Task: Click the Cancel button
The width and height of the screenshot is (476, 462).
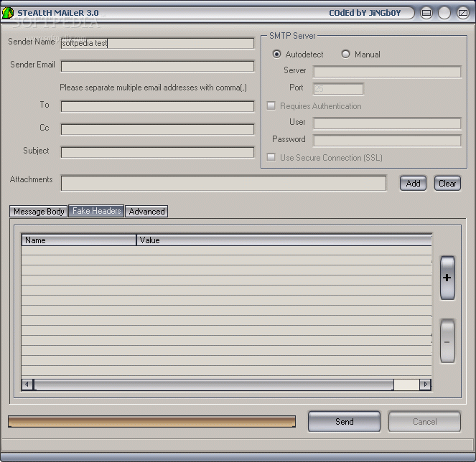Action: coord(425,421)
